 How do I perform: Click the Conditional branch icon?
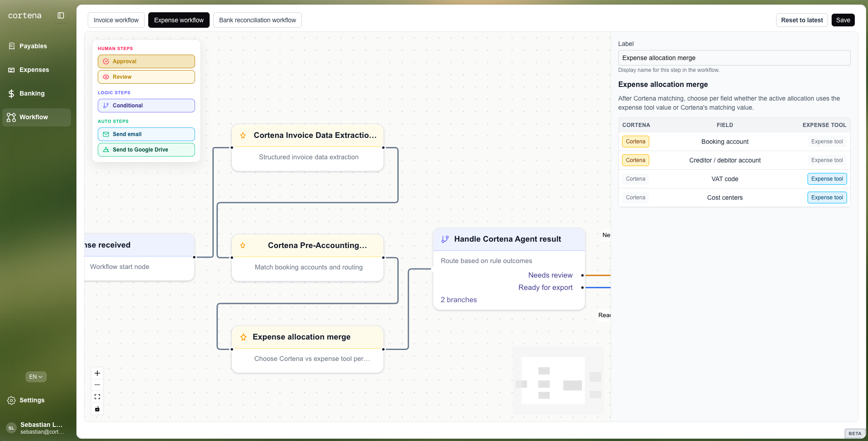(106, 106)
